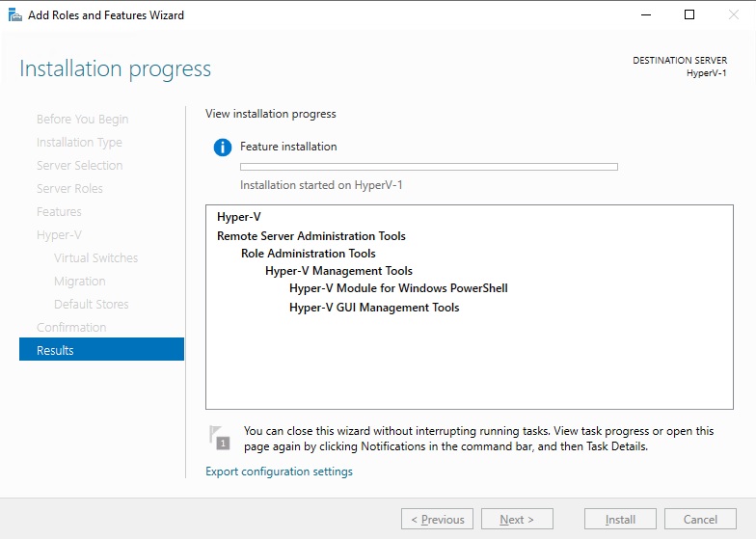Select Hyper-V Management Tools entry
756x539 pixels.
point(338,271)
